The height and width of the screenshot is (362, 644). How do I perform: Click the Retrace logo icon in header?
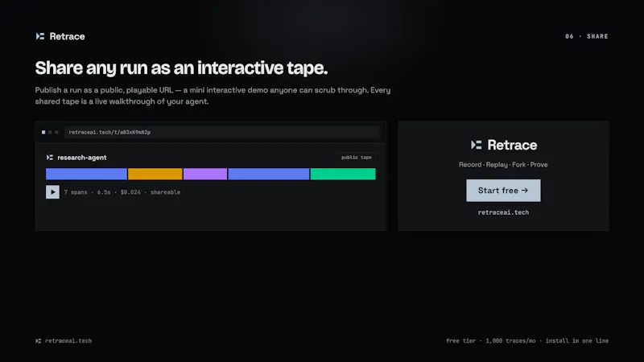[39, 36]
